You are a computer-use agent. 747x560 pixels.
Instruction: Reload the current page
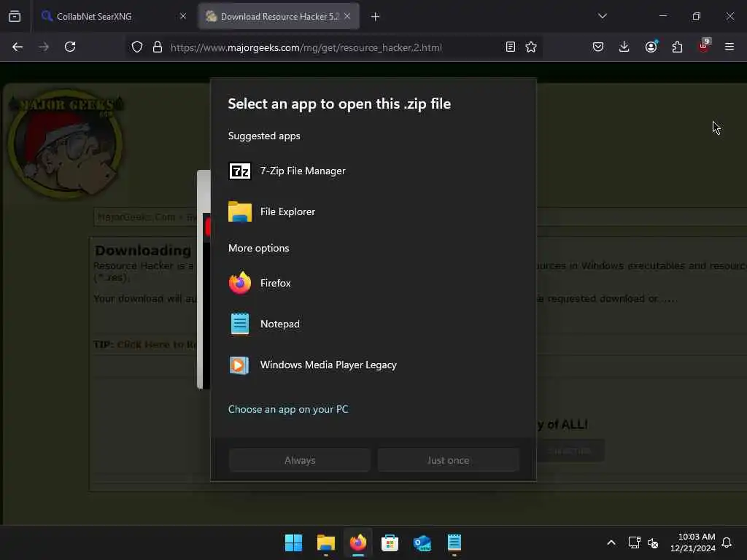tap(70, 47)
